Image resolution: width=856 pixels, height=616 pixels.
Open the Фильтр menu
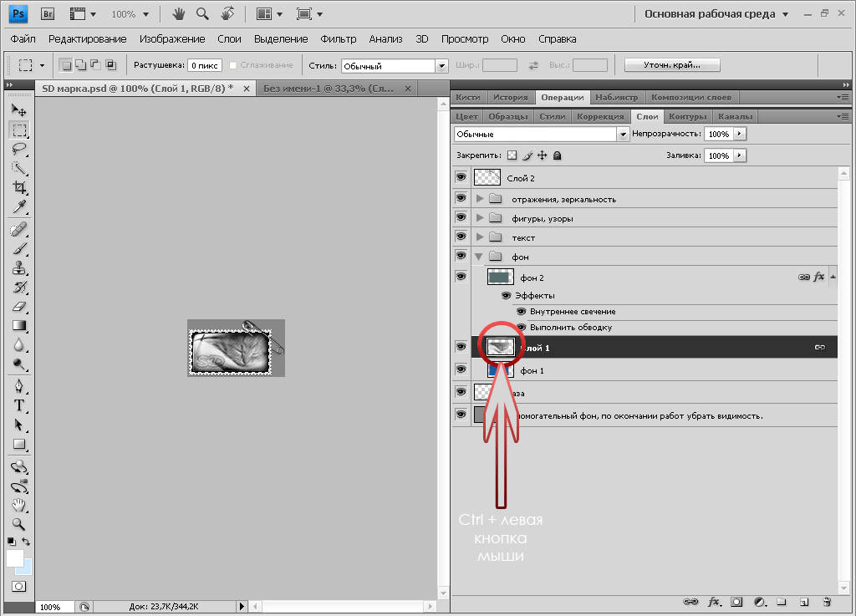click(339, 38)
